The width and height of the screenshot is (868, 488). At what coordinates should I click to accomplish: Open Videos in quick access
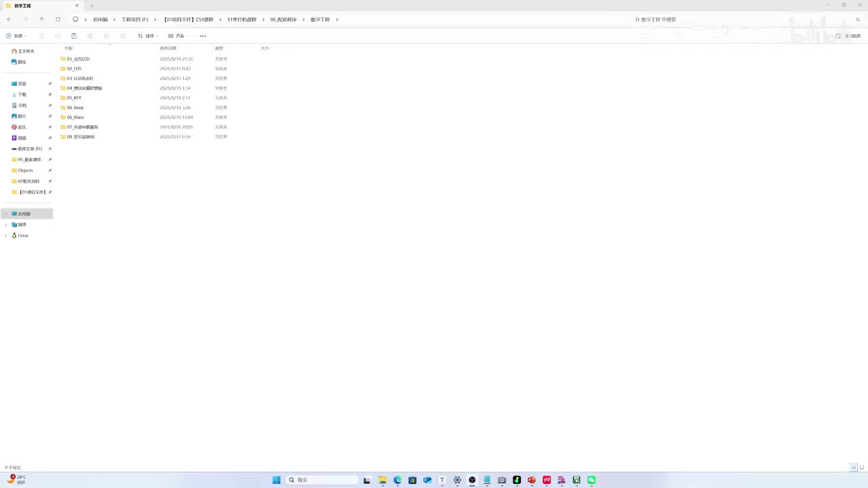19,138
